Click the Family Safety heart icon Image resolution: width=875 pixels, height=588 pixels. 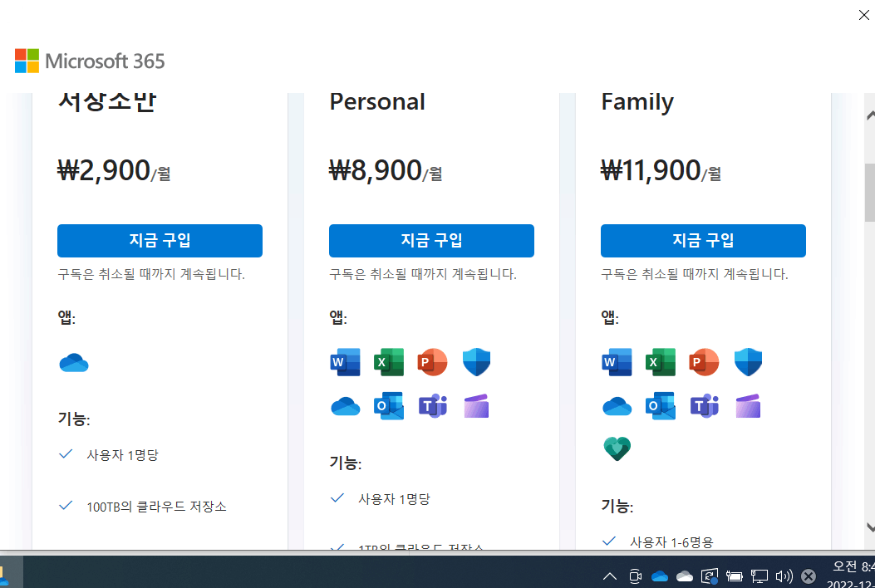coord(617,448)
